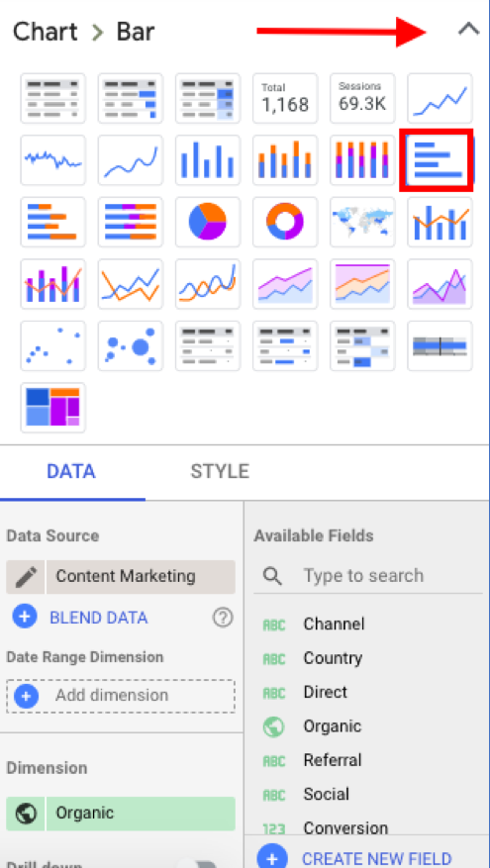Switch to the STYLE tab

click(x=220, y=472)
